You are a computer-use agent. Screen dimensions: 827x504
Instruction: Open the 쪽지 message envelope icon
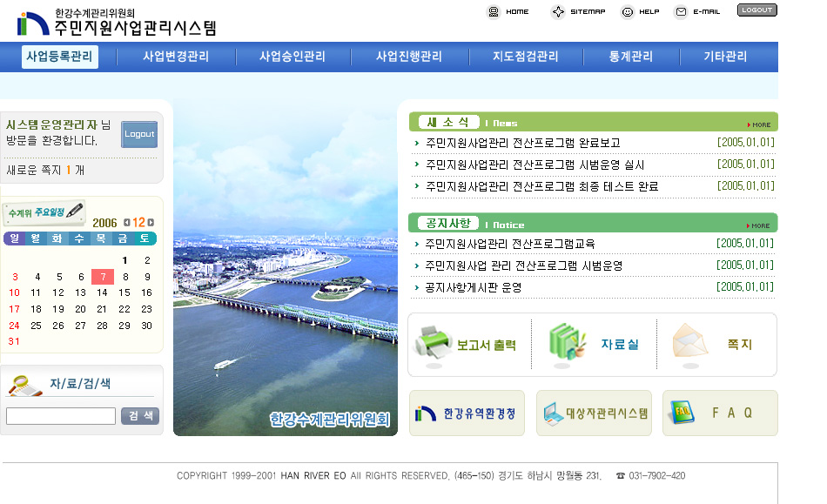pos(692,342)
